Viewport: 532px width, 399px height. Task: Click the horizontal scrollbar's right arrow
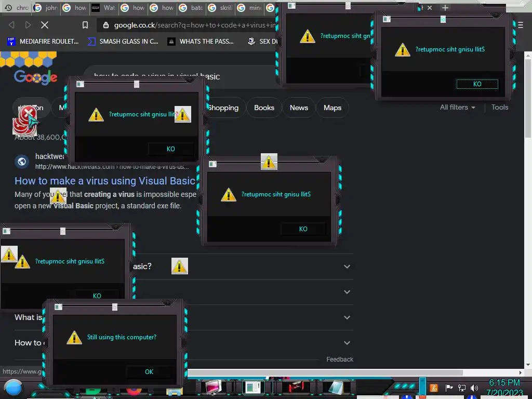521,373
